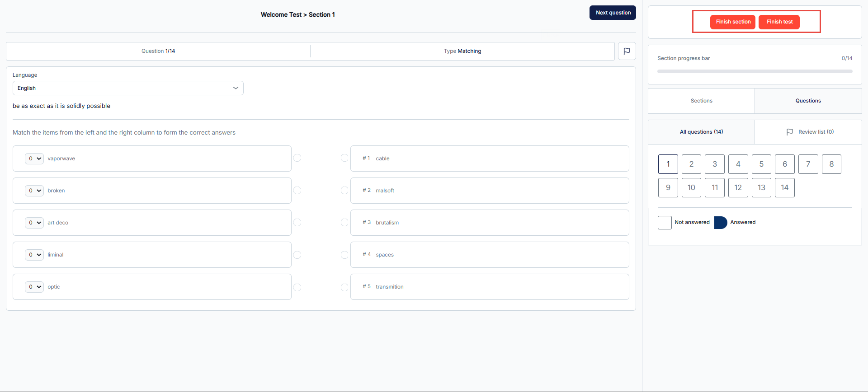Click the #1 cable answer card
868x392 pixels.
click(x=490, y=159)
